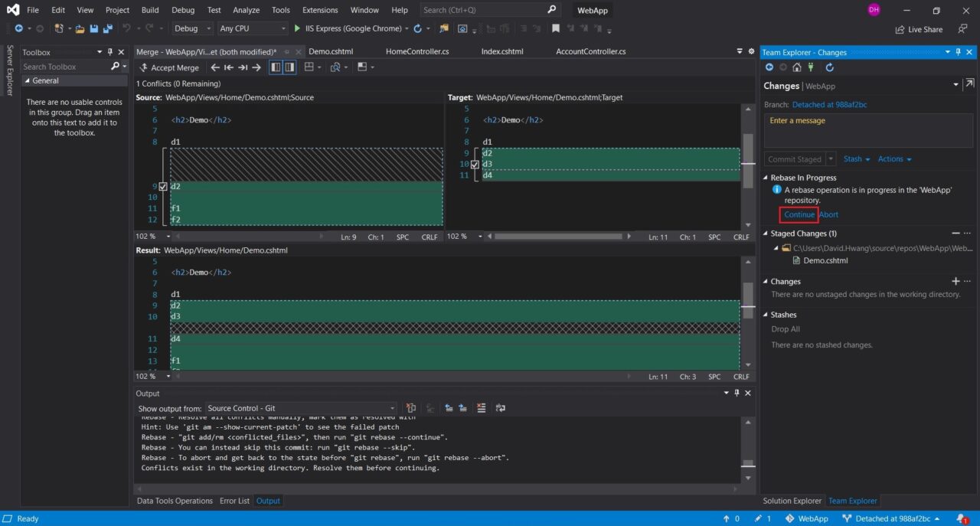Screen dimensions: 980x526
Task: Open the Extensions menu
Action: pos(319,10)
